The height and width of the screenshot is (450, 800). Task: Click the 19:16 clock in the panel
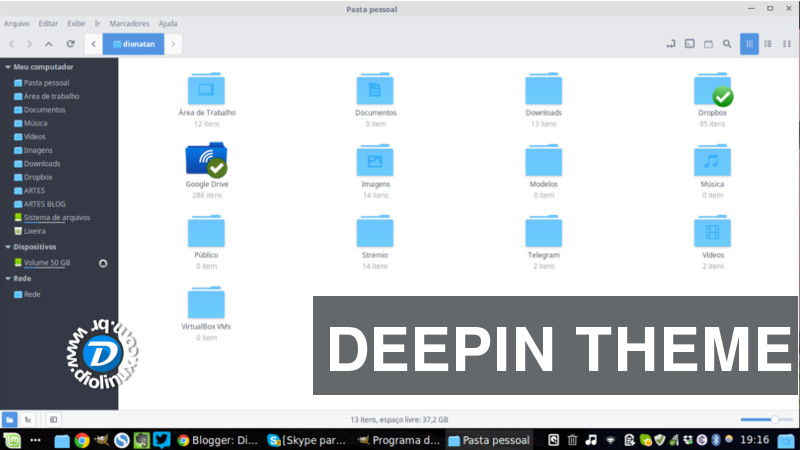tap(755, 439)
